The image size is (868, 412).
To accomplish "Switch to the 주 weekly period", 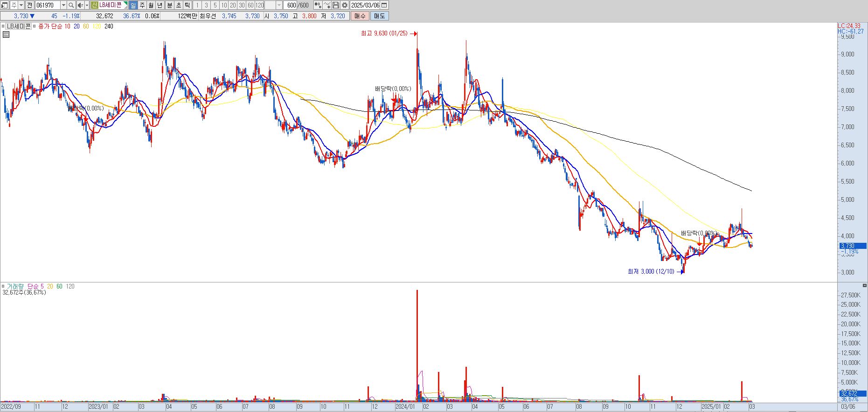I will (142, 5).
